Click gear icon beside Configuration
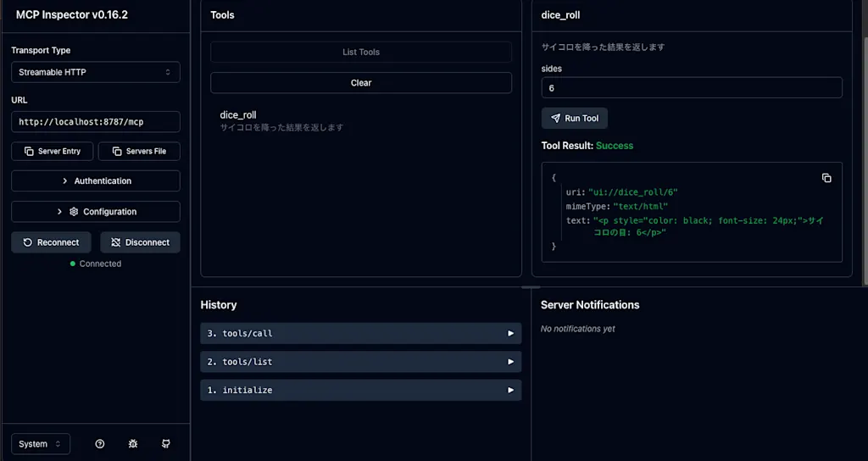Viewport: 868px width, 461px height. click(x=74, y=211)
